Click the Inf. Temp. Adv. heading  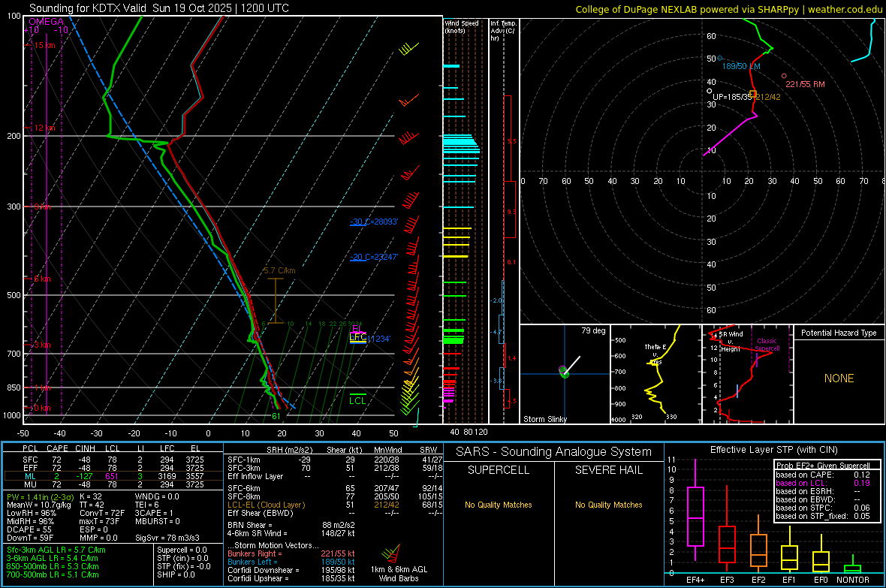(x=503, y=31)
